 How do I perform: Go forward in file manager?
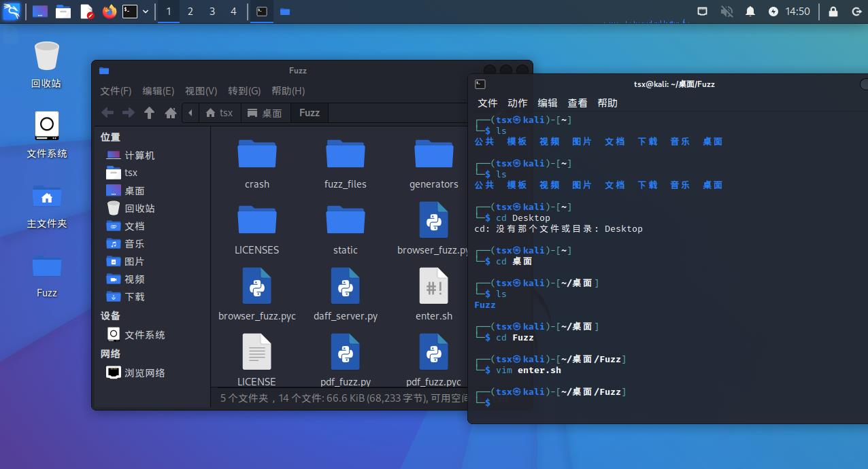pyautogui.click(x=129, y=113)
